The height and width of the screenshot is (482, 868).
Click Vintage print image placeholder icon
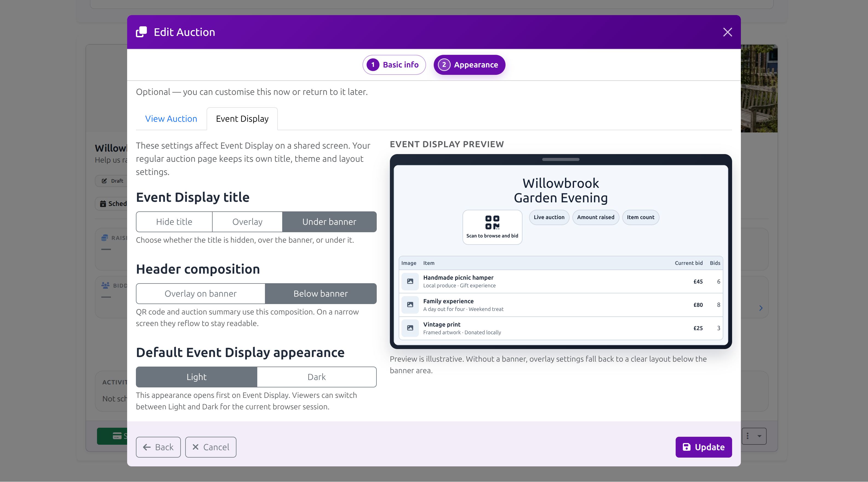410,328
